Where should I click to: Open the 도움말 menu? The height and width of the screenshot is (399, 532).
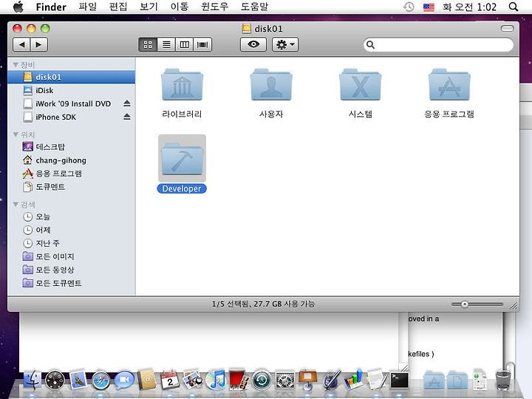click(x=254, y=7)
